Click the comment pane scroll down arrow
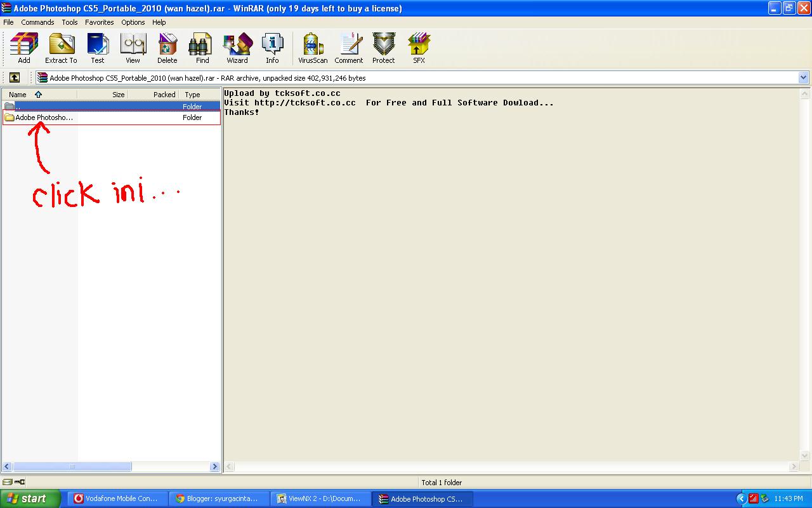The image size is (812, 508). pyautogui.click(x=805, y=456)
